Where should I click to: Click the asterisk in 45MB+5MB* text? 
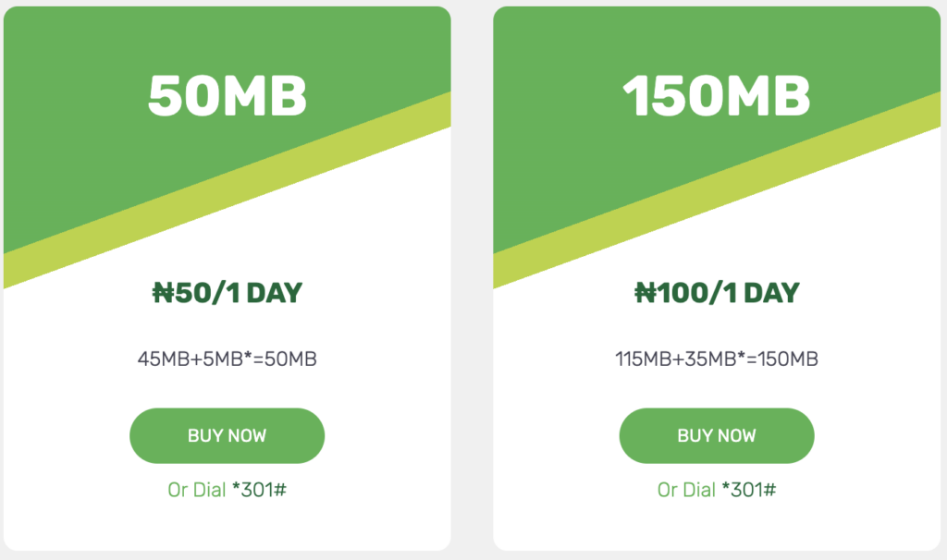[248, 355]
